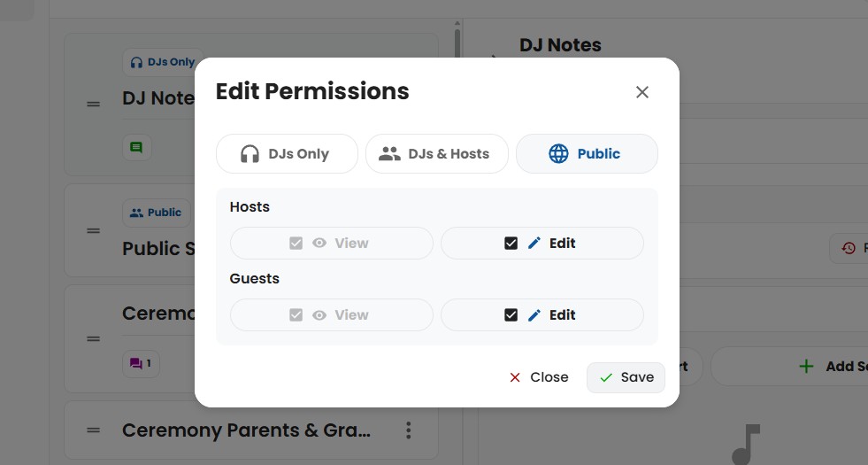868x465 pixels.
Task: Click the DJ Notes heading in right panel
Action: (560, 45)
